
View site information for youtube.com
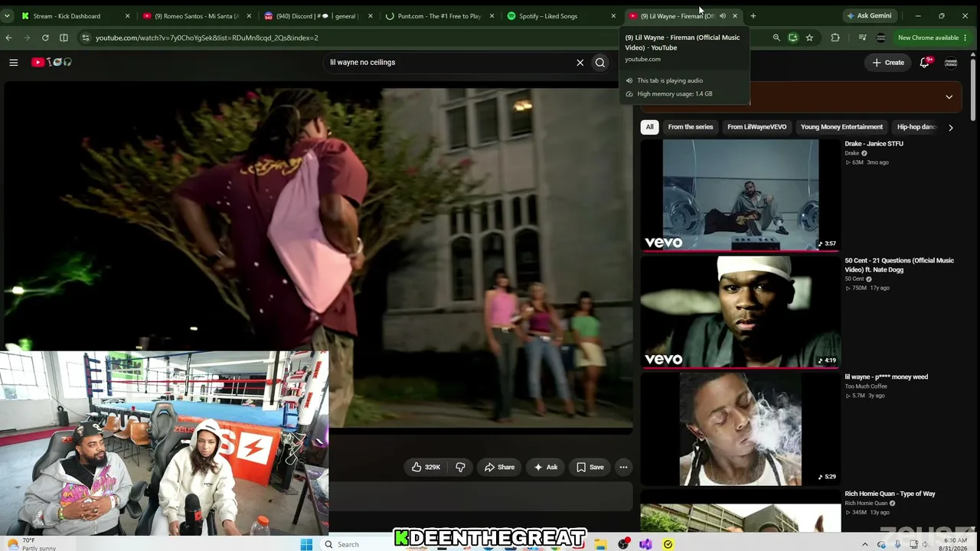pyautogui.click(x=85, y=37)
